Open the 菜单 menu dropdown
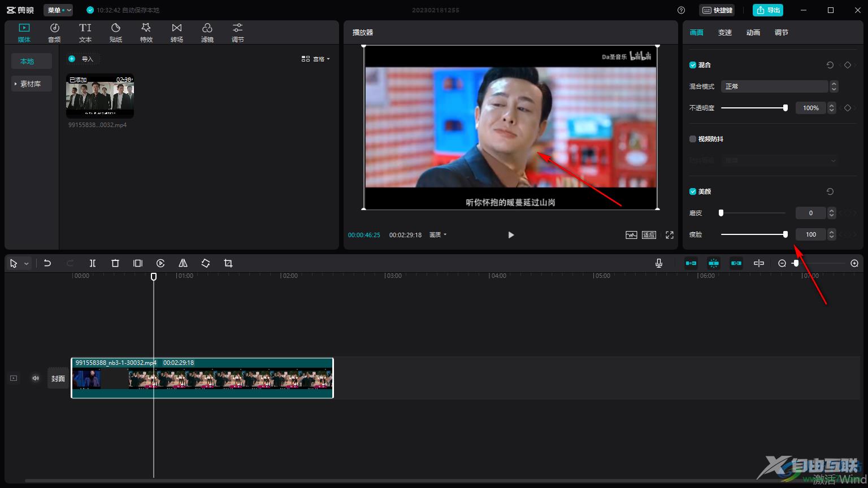868x488 pixels. (x=58, y=10)
